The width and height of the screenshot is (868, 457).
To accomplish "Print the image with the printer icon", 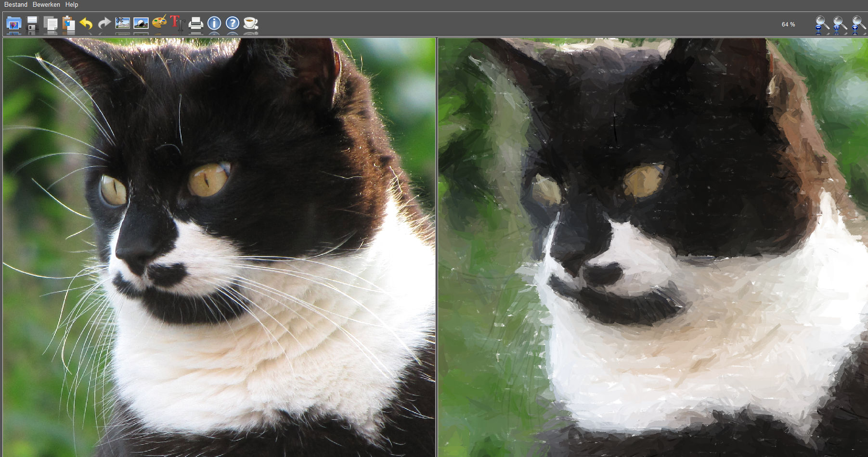I will point(195,24).
